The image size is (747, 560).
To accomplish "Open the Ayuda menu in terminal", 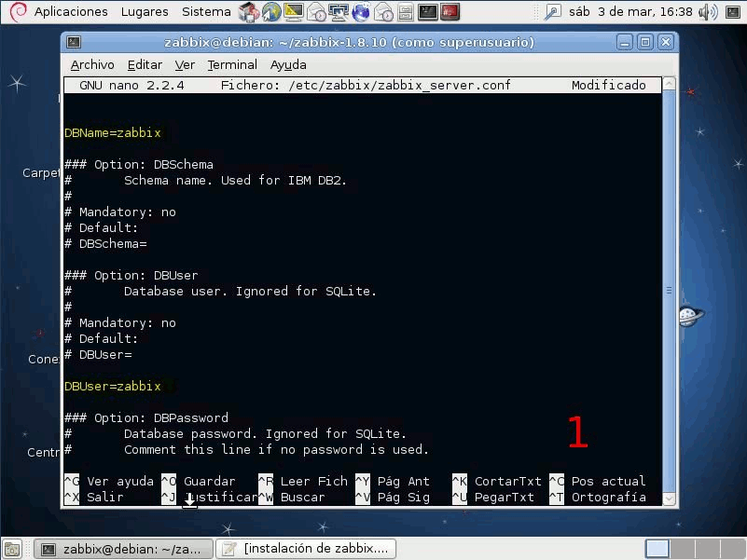I will tap(288, 64).
